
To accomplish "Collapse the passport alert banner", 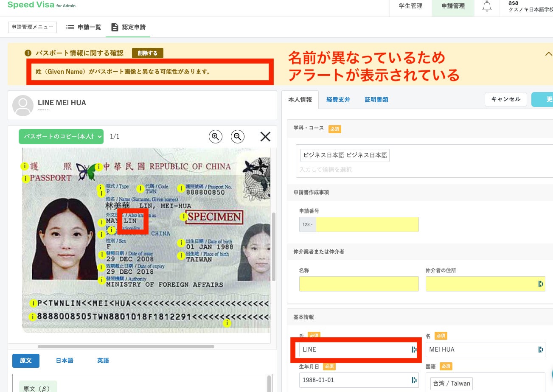I will point(548,54).
